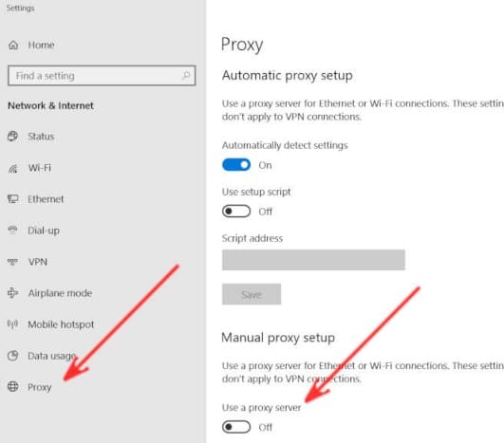Click the Airplane mode icon

click(13, 293)
